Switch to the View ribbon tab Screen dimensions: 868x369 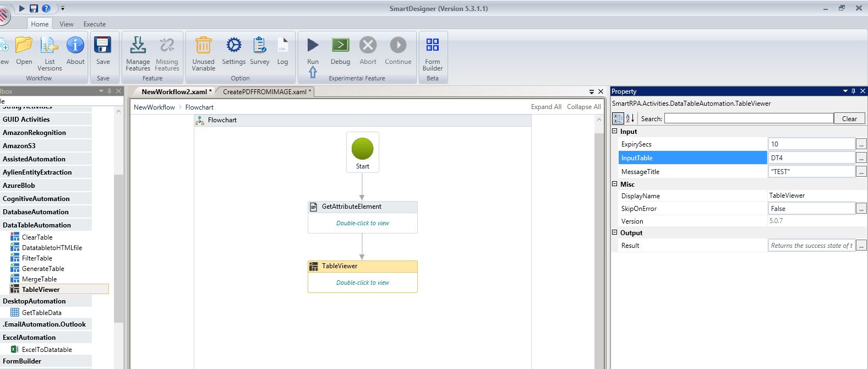[x=67, y=24]
